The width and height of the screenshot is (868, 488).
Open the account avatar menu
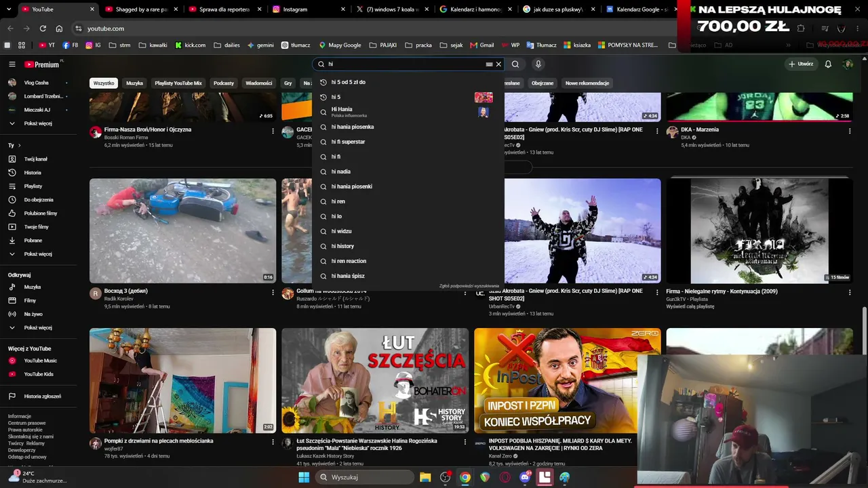click(848, 64)
